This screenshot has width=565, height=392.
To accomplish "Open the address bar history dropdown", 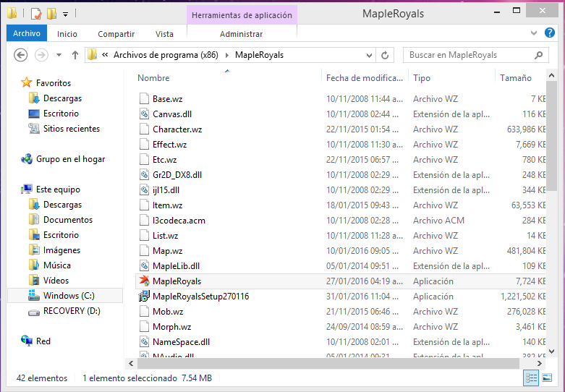I will pyautogui.click(x=369, y=55).
